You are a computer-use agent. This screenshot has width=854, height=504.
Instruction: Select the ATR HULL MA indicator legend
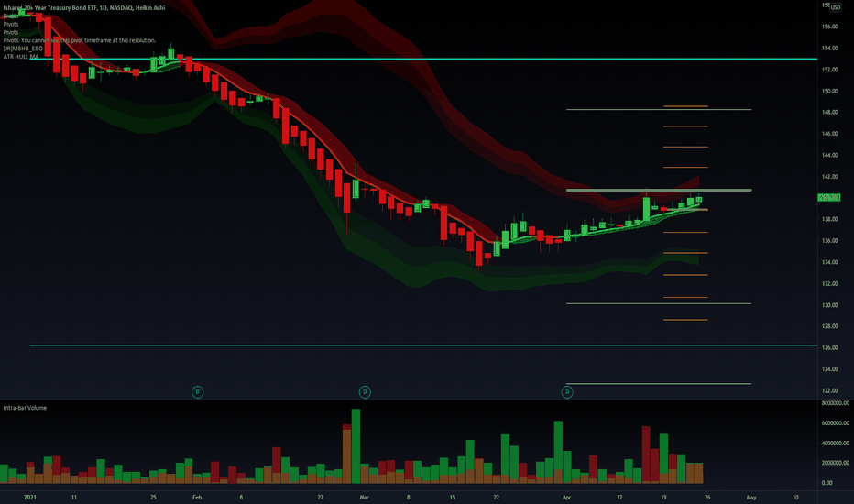tap(21, 57)
